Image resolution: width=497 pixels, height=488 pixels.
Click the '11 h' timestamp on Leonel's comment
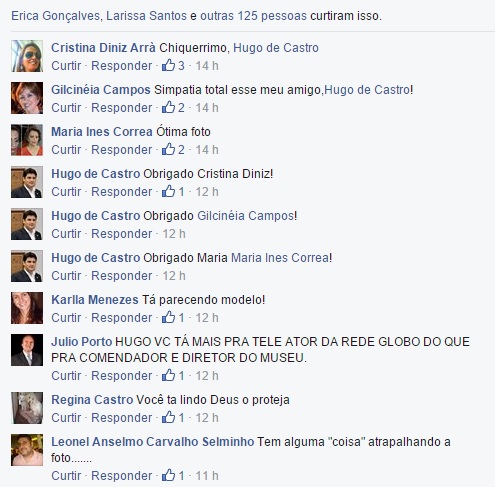click(207, 476)
